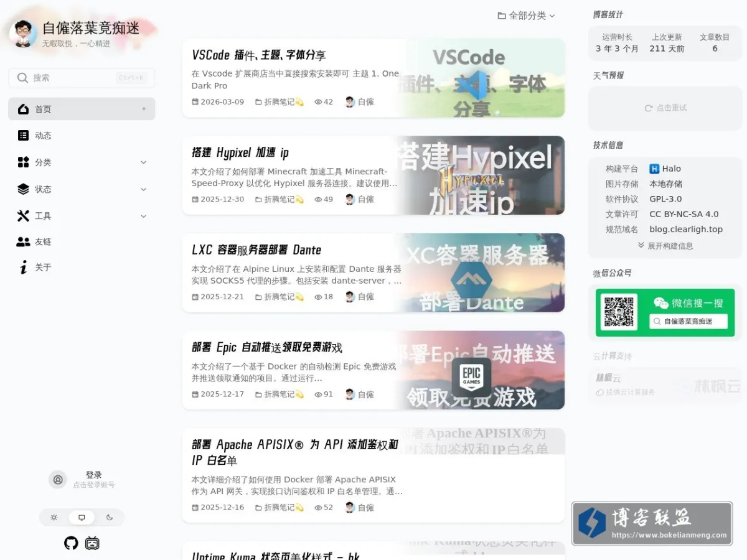The height and width of the screenshot is (560, 747).
Task: Click the search magnifier icon
Action: (22, 78)
